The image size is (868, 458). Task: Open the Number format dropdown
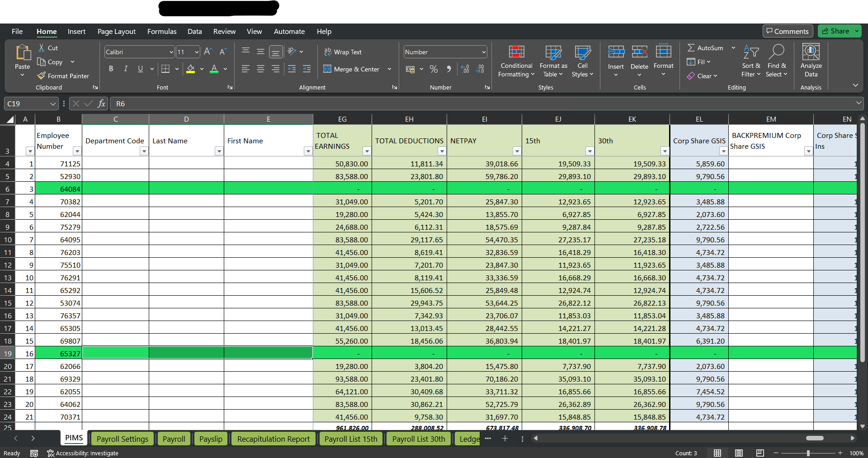[483, 52]
